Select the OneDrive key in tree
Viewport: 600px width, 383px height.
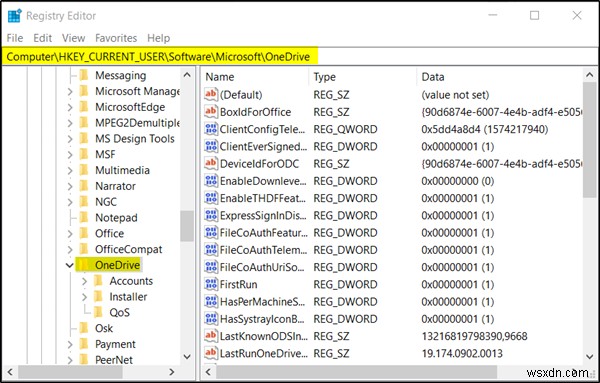point(117,265)
